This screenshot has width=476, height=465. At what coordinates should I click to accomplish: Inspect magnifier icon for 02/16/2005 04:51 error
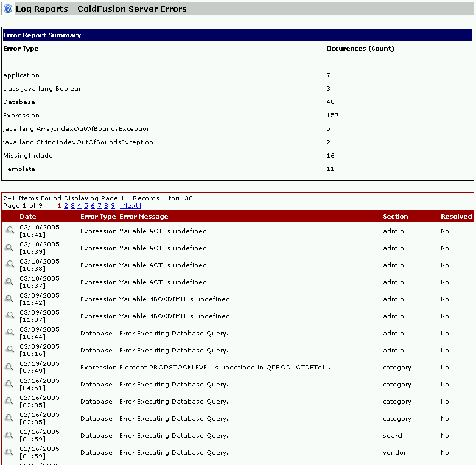pyautogui.click(x=10, y=383)
